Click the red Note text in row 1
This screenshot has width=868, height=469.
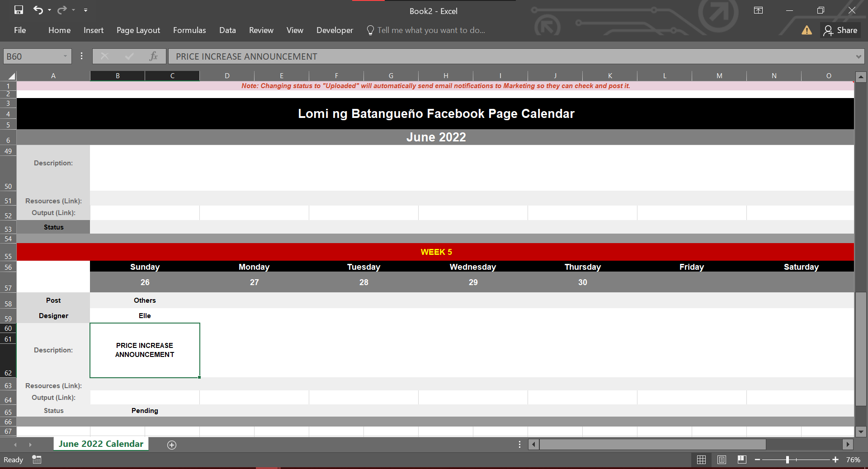[x=436, y=86]
